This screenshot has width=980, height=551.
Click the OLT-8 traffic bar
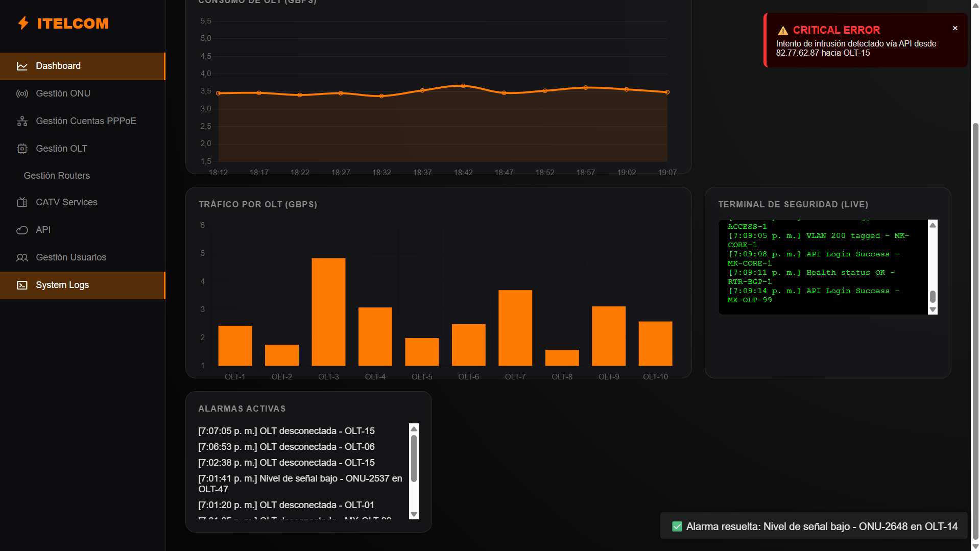coord(562,358)
